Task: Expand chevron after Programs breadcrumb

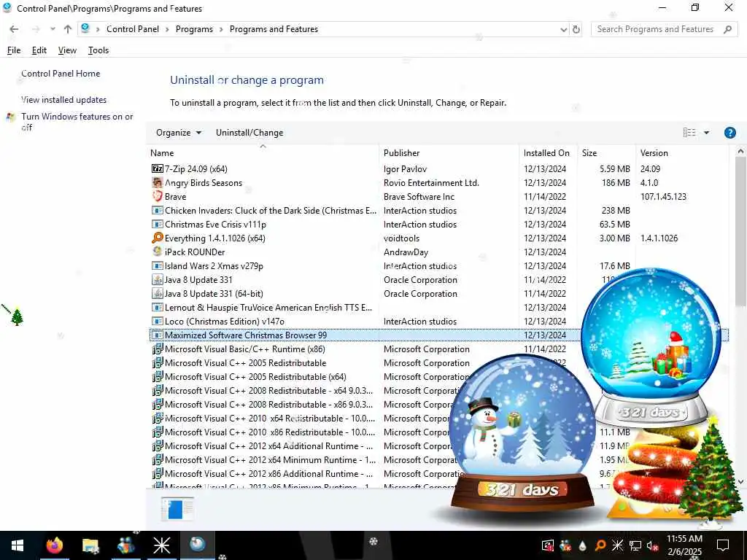Action: [x=221, y=29]
